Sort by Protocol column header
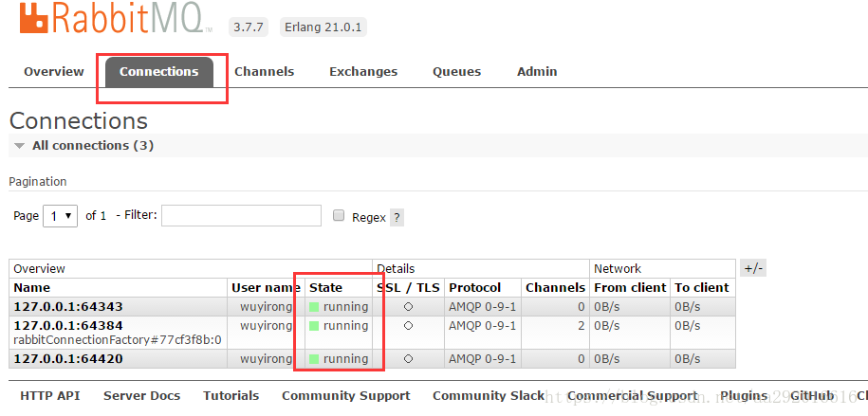The height and width of the screenshot is (416, 868). pyautogui.click(x=475, y=288)
